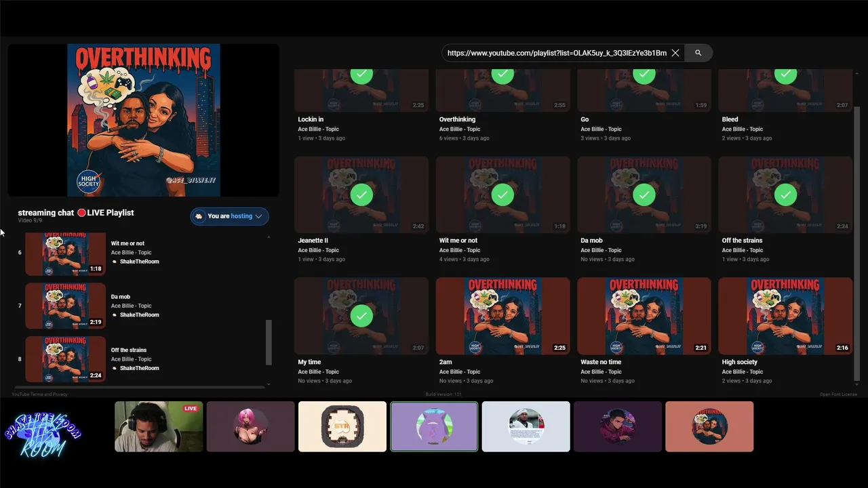Click ShakeTheRoom icon under queue Da mob
Screen dimensions: 868x488
point(115,315)
